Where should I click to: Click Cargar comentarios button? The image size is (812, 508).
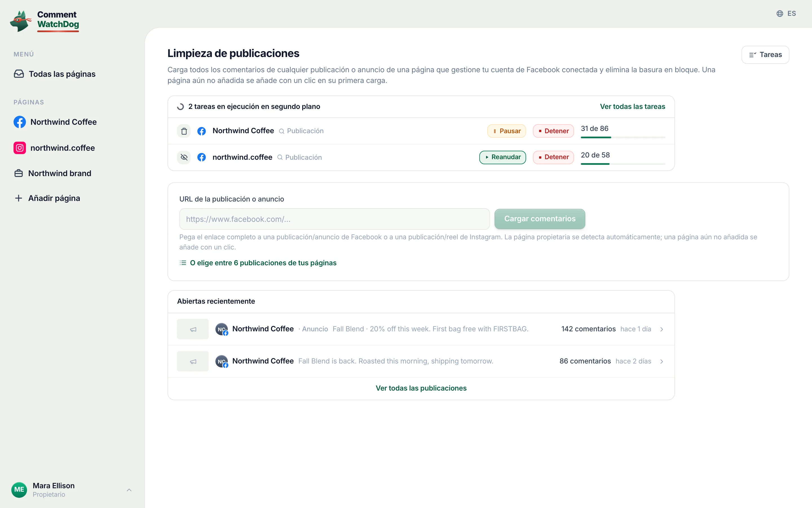(540, 219)
